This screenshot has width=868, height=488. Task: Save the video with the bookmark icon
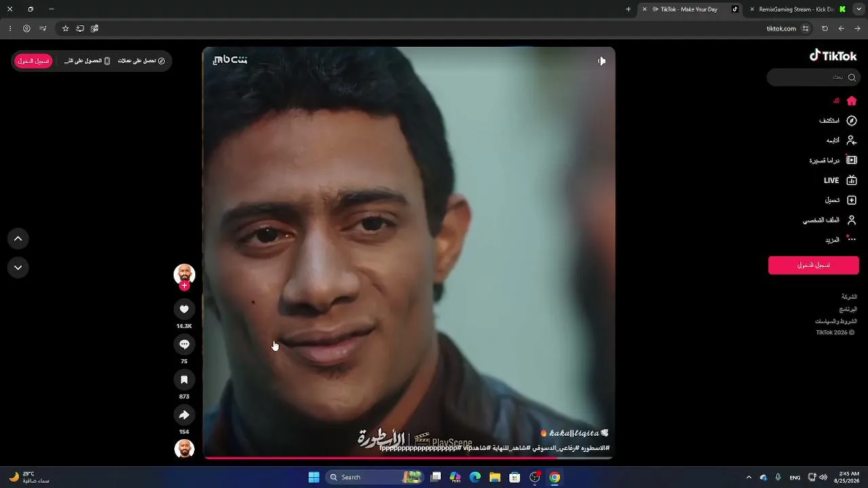(184, 380)
